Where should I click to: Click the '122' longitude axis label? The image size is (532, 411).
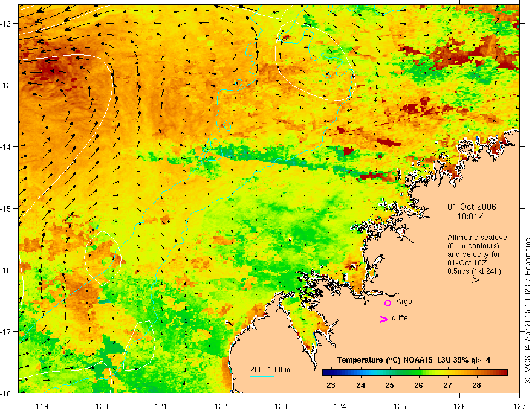(221, 406)
